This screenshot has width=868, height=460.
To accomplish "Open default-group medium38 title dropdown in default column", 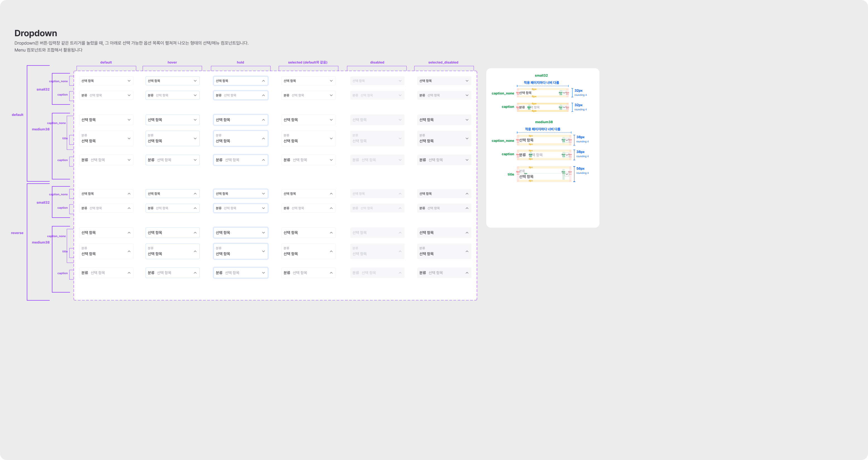I will [106, 138].
